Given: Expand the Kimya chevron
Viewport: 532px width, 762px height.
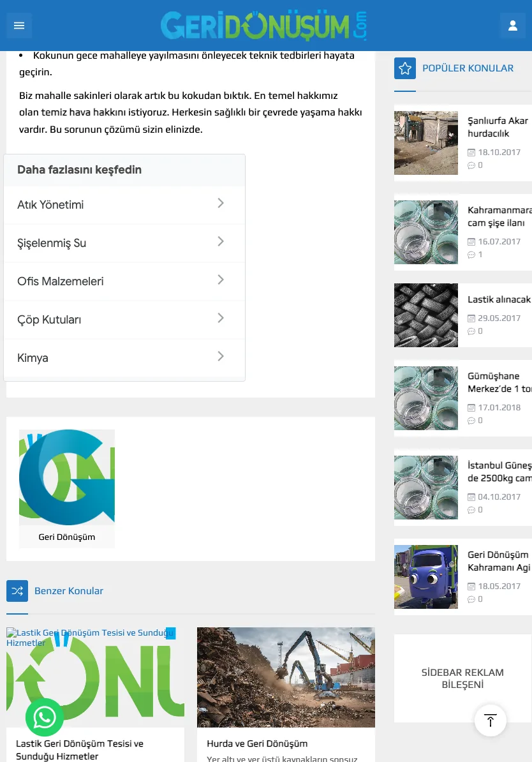Looking at the screenshot, I should tap(221, 357).
